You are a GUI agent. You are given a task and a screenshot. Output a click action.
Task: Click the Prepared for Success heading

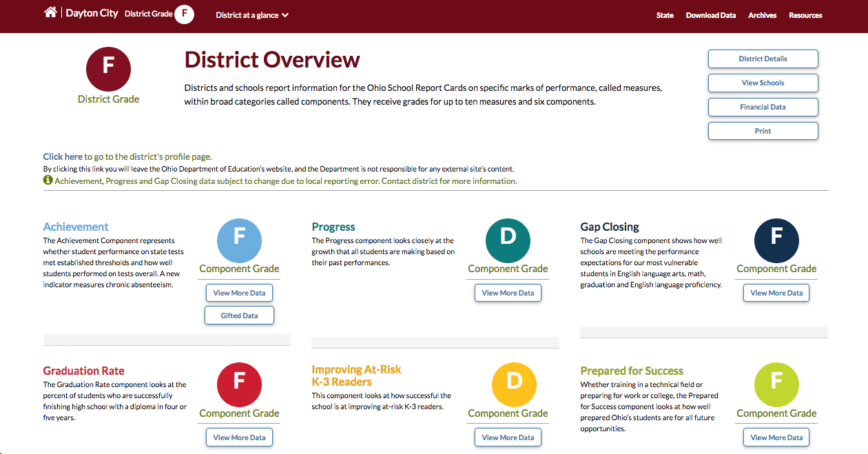tap(632, 371)
